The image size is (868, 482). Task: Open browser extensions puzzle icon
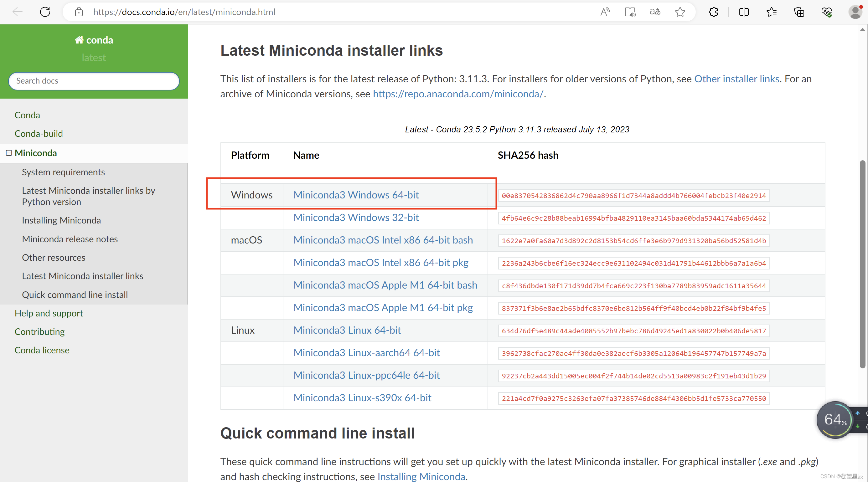point(713,12)
